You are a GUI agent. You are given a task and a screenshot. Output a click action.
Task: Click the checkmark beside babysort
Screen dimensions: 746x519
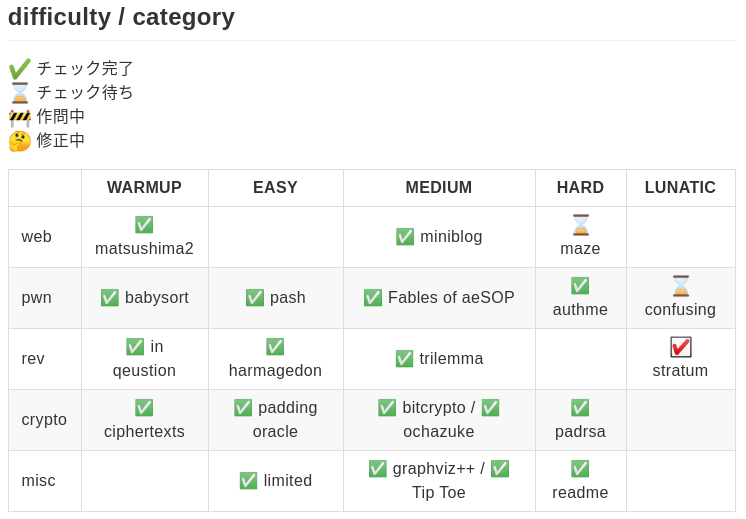tap(110, 298)
